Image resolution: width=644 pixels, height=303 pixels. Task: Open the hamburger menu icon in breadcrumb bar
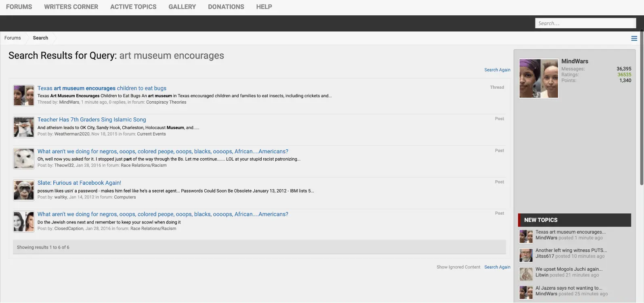pos(634,38)
